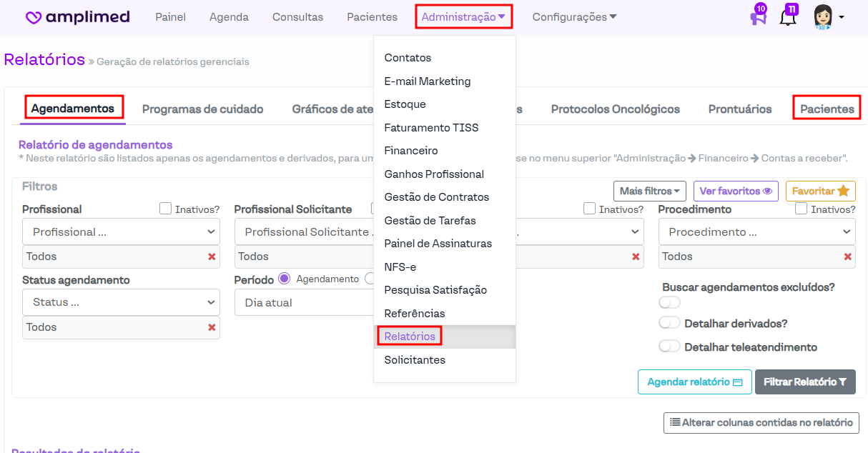Check Inativos box beside Profissional

165,209
